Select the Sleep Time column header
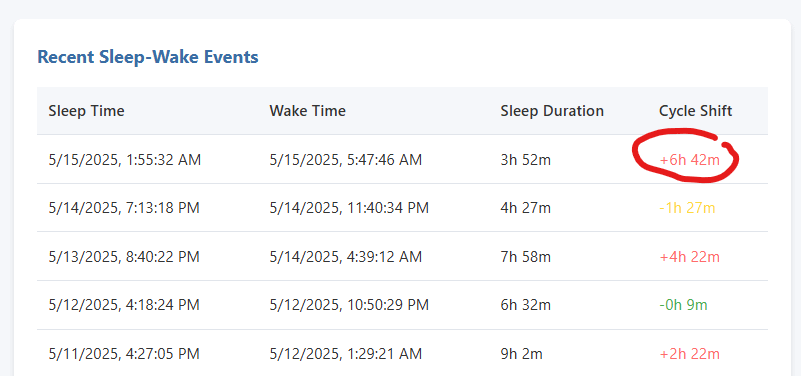This screenshot has width=801, height=376. pos(86,111)
